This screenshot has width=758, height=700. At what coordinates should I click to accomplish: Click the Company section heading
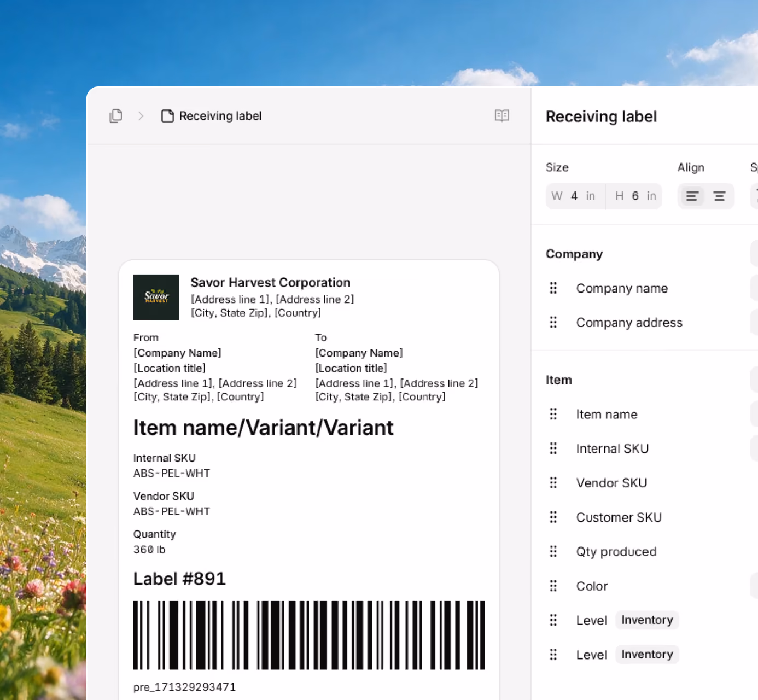(574, 254)
